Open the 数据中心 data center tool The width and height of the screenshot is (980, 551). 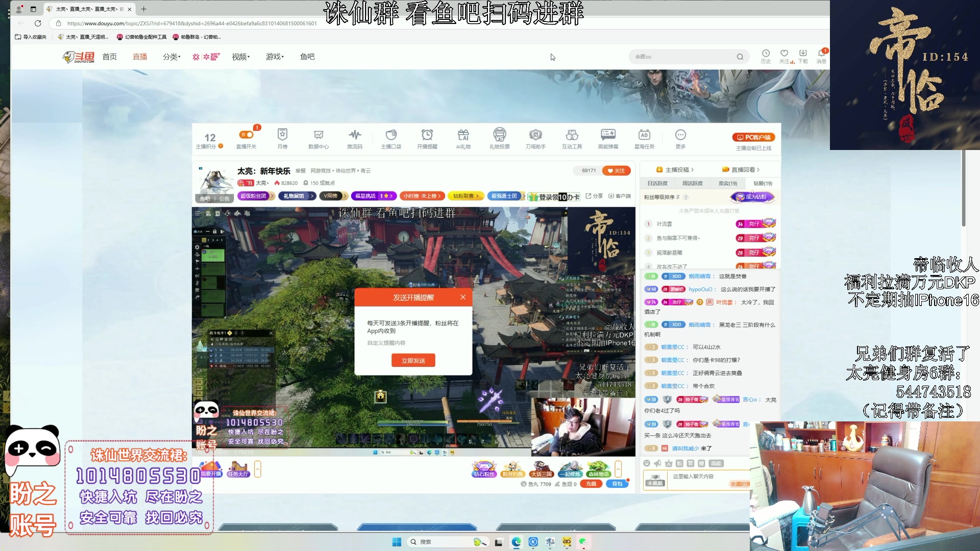[318, 138]
